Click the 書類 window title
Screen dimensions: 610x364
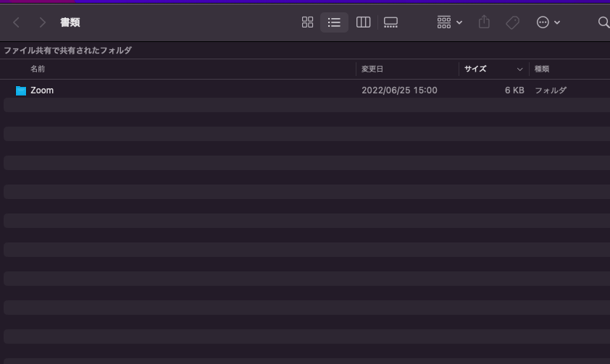70,22
